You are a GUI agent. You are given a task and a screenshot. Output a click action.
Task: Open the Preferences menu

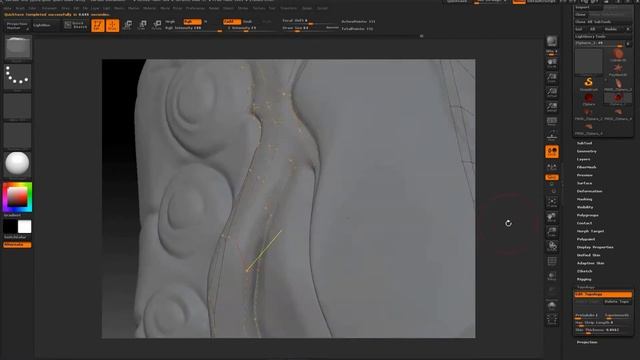point(195,8)
